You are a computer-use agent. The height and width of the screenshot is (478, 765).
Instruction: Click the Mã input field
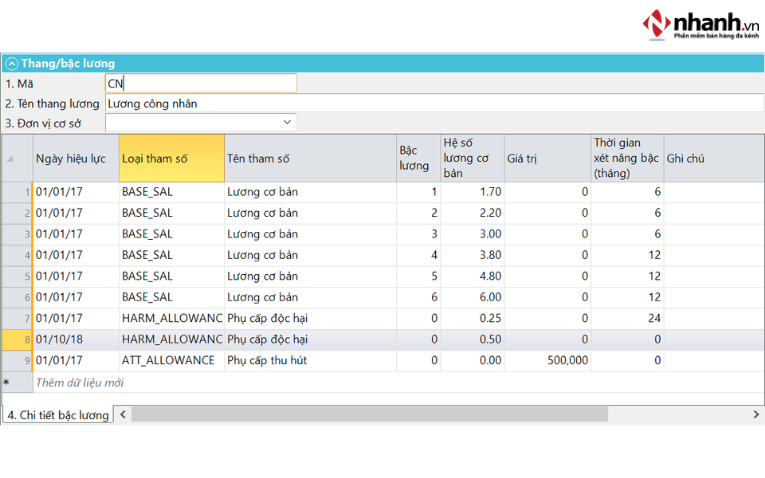tap(200, 83)
